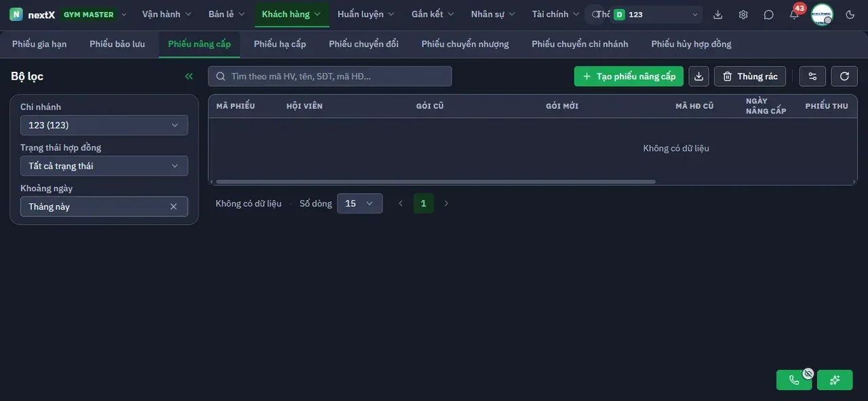Toggle dark mode with the moon icon
The width and height of the screenshot is (868, 401).
[850, 14]
